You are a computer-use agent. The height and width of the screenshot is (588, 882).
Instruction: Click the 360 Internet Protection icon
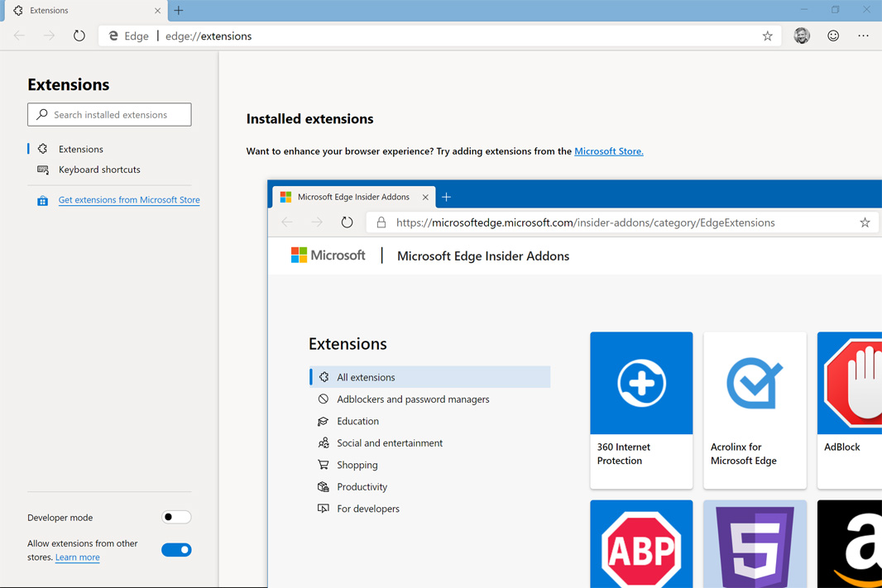[641, 384]
